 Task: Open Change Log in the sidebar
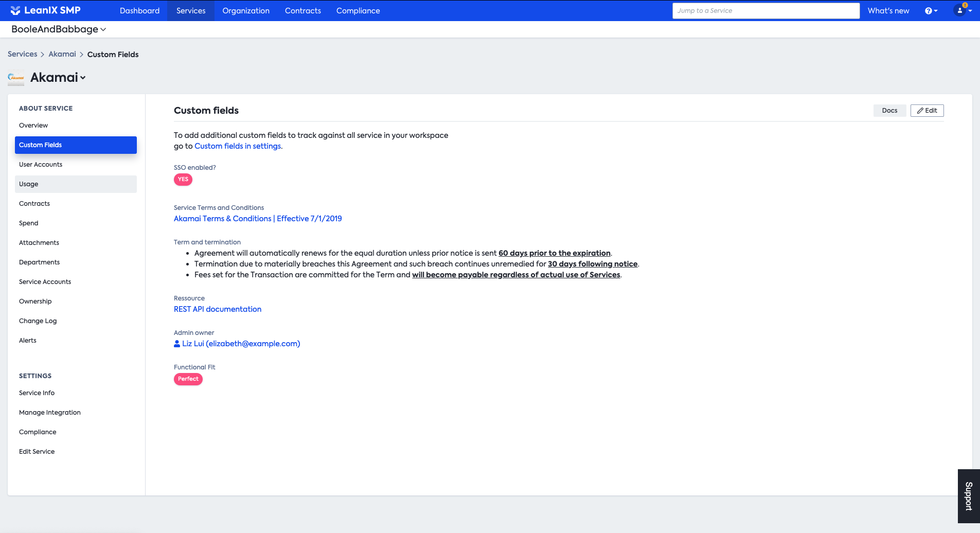pyautogui.click(x=76, y=321)
